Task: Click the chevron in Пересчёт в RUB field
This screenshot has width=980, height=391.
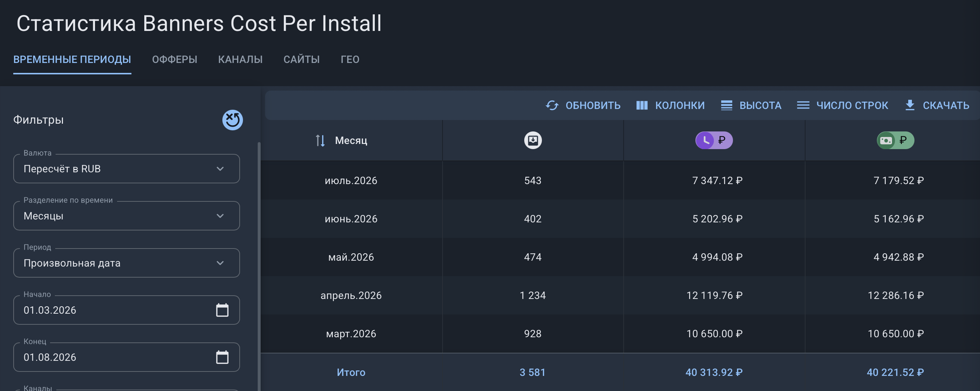Action: [220, 169]
